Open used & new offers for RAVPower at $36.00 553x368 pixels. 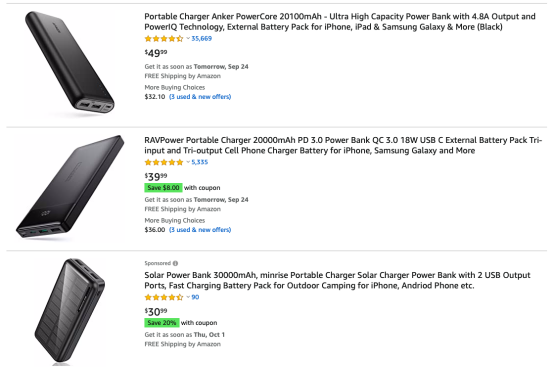coord(200,230)
